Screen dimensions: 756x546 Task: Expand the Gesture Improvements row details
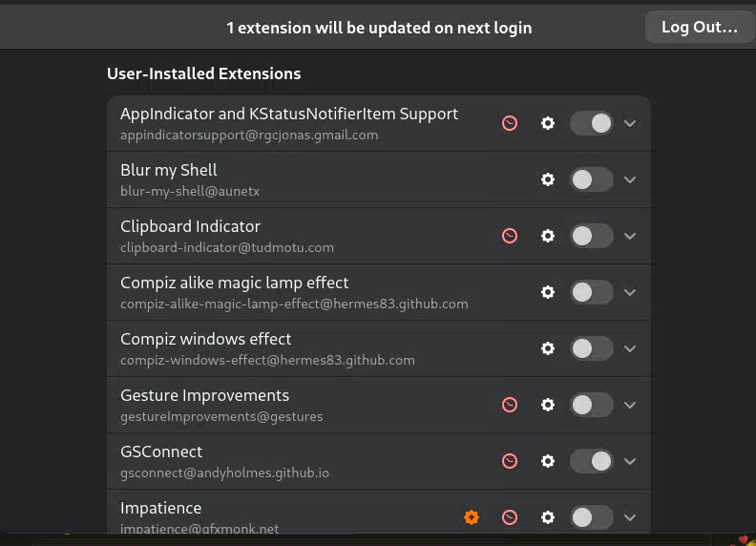coord(630,405)
